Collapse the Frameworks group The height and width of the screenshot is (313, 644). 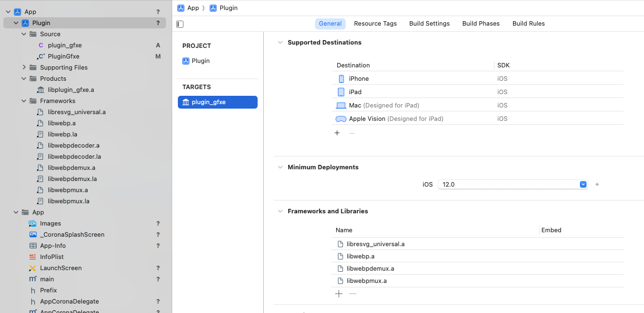click(x=24, y=101)
